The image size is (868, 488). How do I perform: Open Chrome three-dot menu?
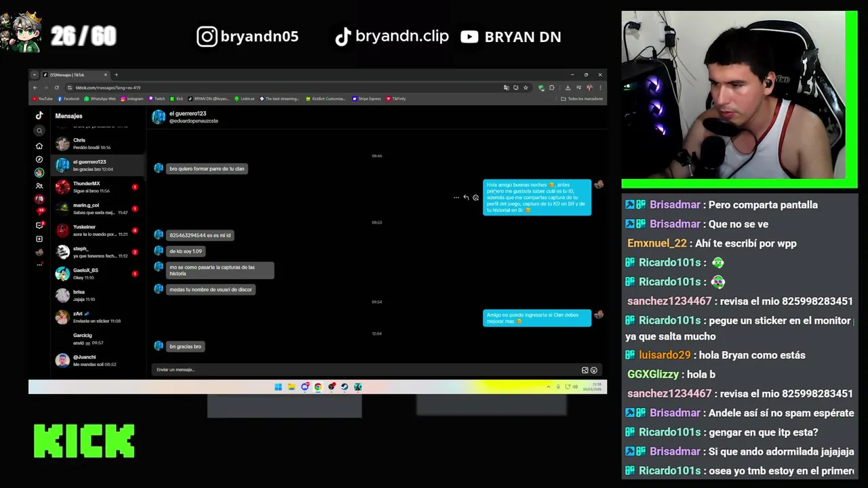[x=600, y=87]
